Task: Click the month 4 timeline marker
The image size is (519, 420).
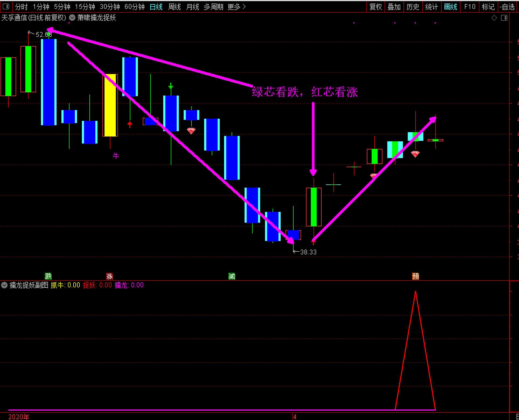Action: click(295, 417)
